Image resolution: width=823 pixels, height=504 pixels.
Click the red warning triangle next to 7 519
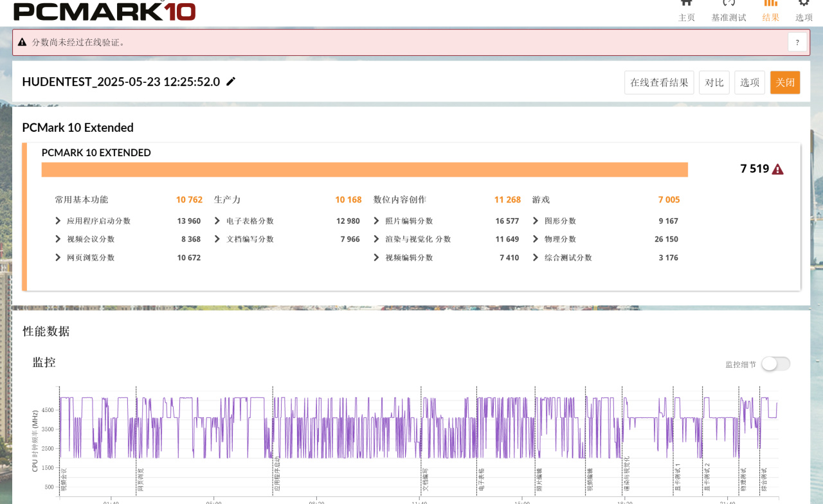[x=777, y=169]
